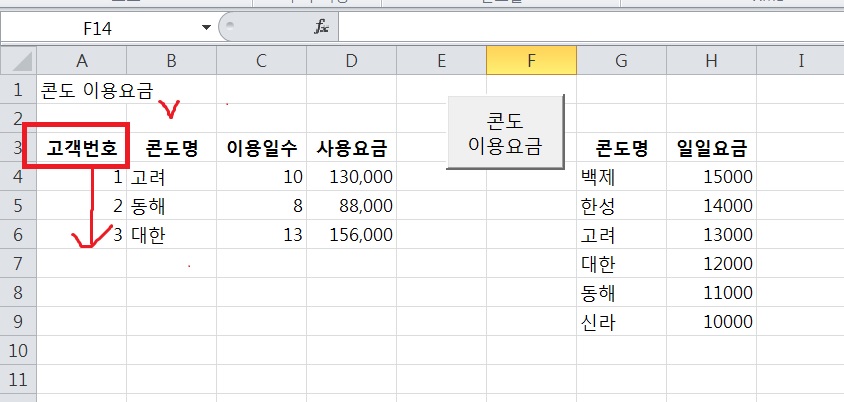Select the highlighted column F header

(531, 61)
